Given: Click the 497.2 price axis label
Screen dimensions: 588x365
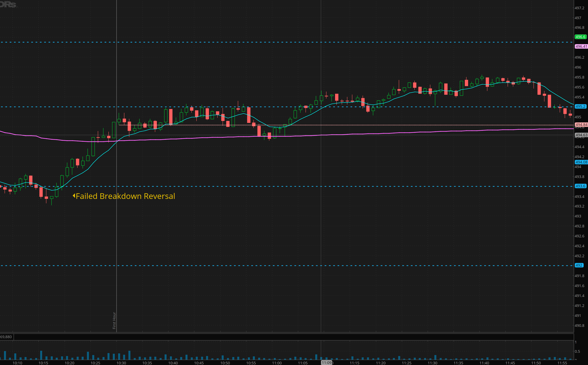Looking at the screenshot, I should click(579, 8).
